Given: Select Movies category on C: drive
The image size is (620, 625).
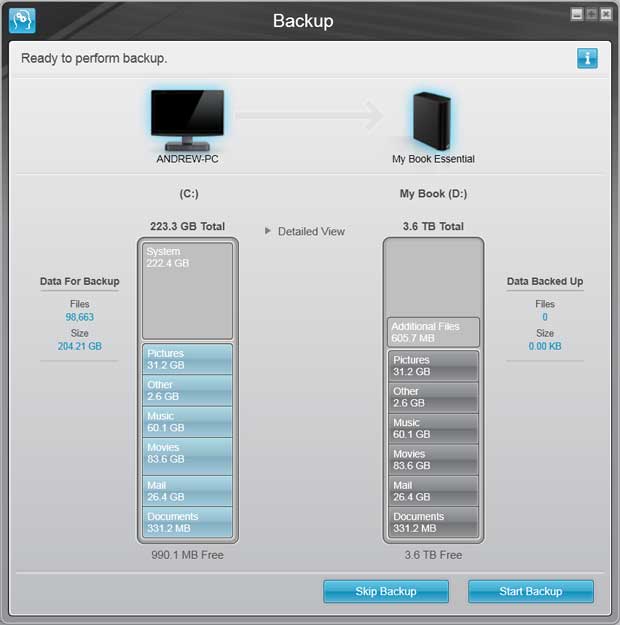Looking at the screenshot, I should pos(187,454).
